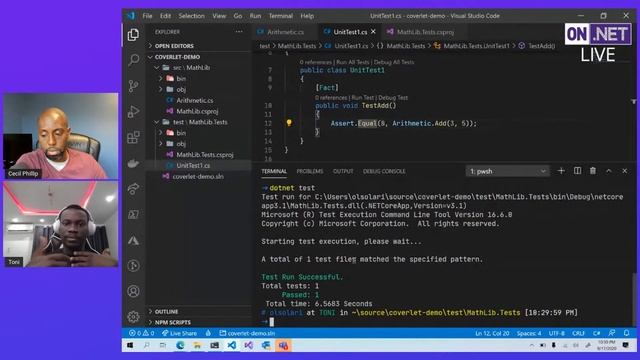Open the File menu
The height and width of the screenshot is (360, 640).
(x=147, y=16)
